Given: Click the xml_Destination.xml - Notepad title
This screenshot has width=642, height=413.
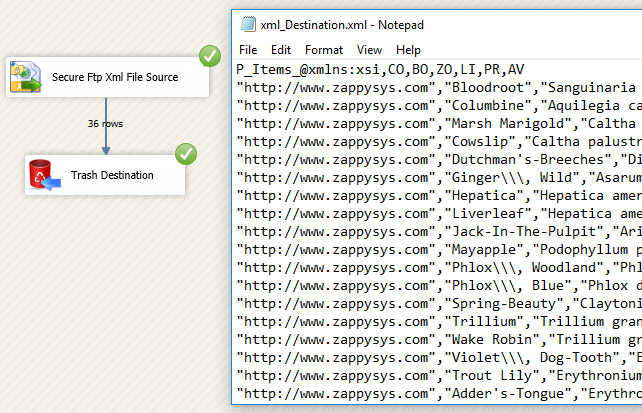Looking at the screenshot, I should tap(342, 25).
